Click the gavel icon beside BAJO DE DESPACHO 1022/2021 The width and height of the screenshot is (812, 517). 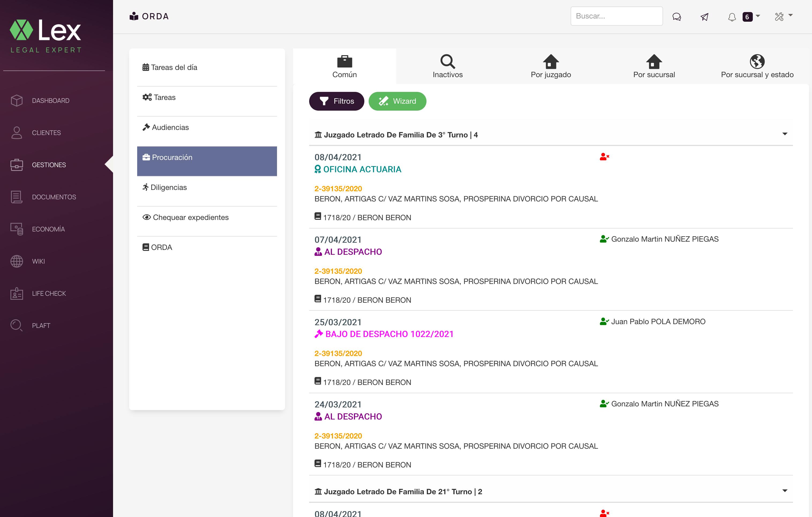318,334
